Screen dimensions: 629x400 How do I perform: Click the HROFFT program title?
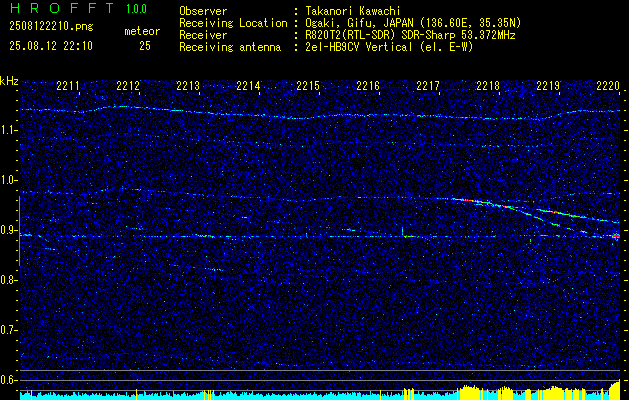62,8
